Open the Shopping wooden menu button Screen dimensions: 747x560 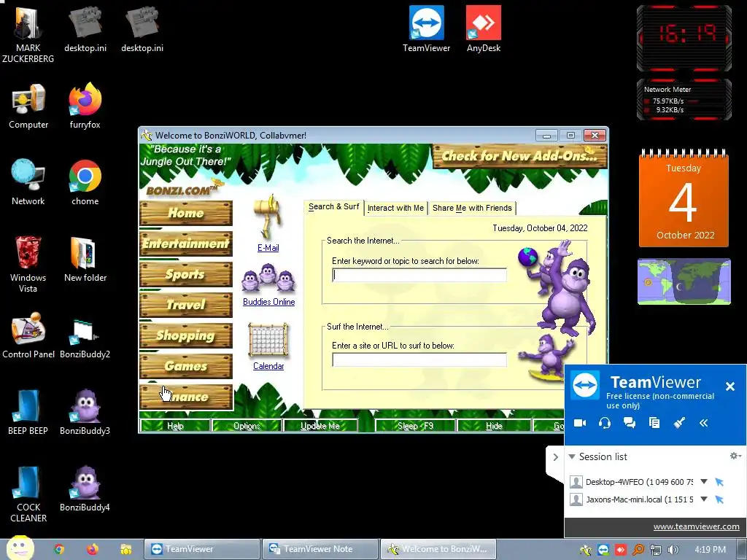186,335
